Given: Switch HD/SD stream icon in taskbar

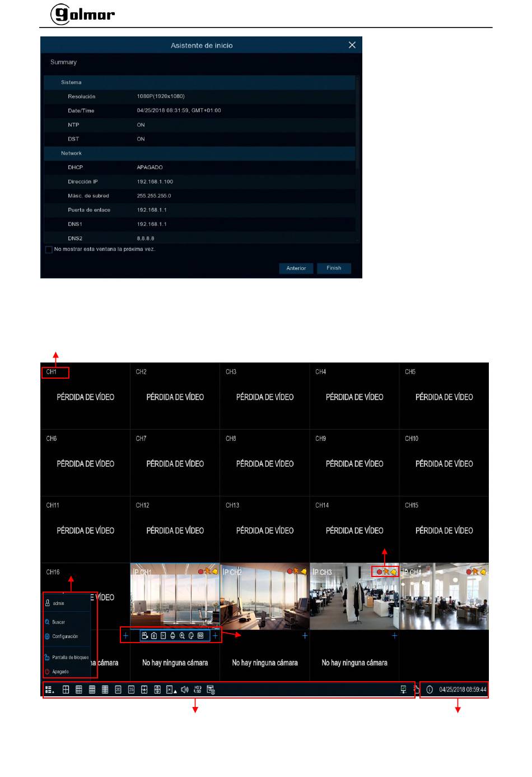Looking at the screenshot, I should pos(198,690).
